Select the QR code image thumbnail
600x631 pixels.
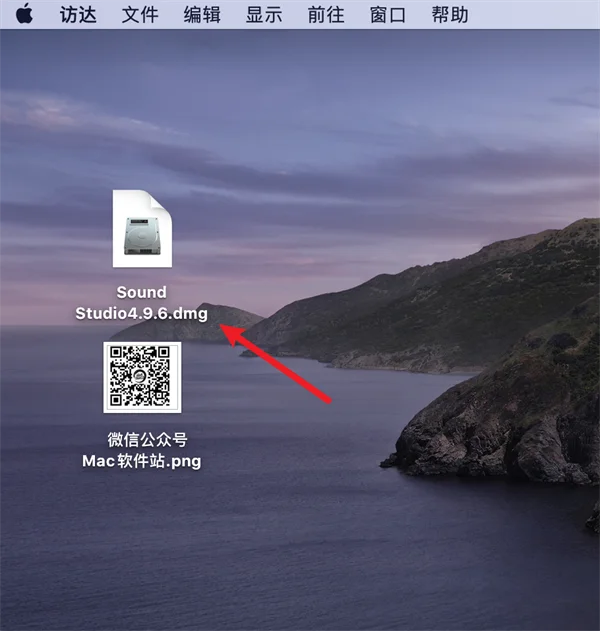tap(142, 377)
